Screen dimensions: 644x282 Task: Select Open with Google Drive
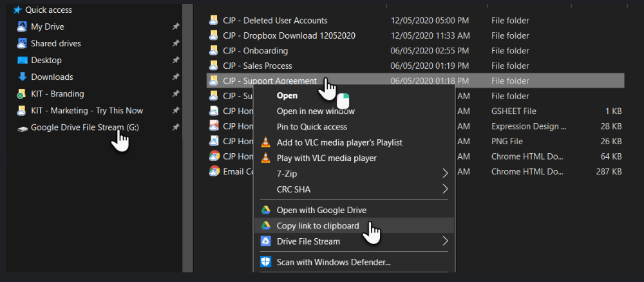pos(321,210)
